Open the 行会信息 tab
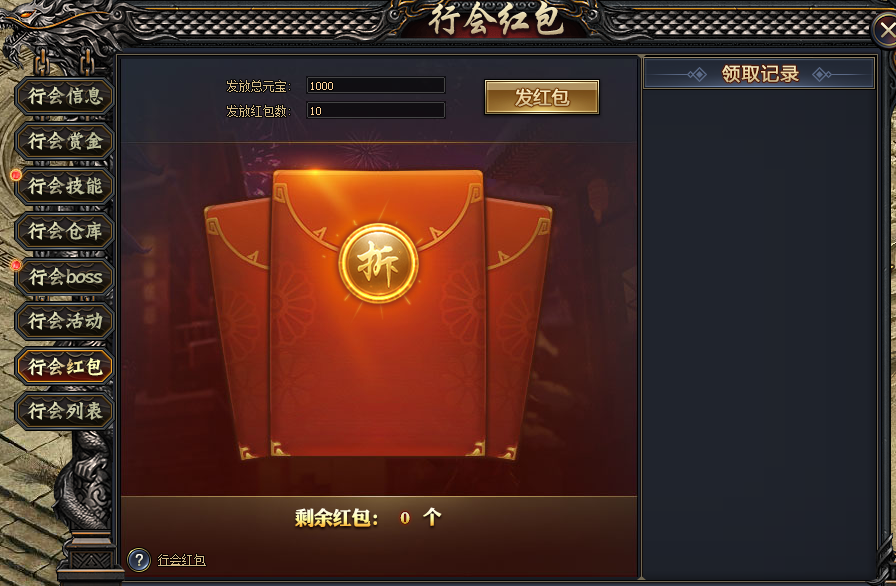896x586 pixels. [x=65, y=96]
